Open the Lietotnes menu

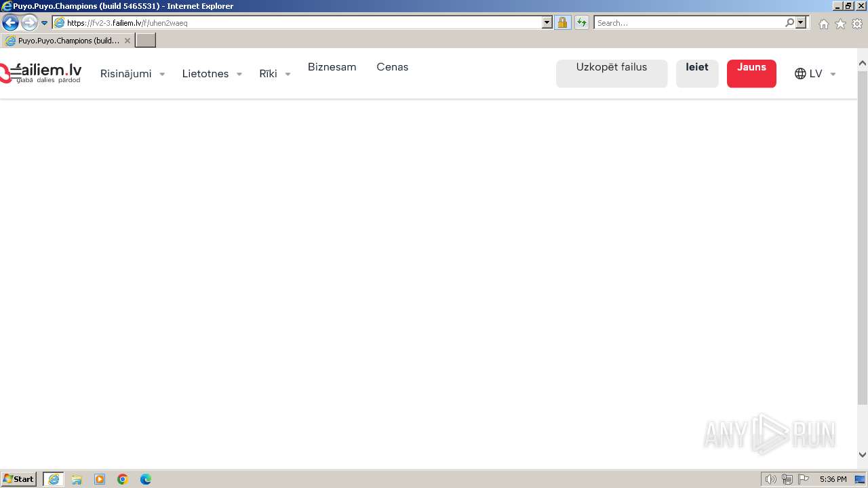[x=205, y=73]
